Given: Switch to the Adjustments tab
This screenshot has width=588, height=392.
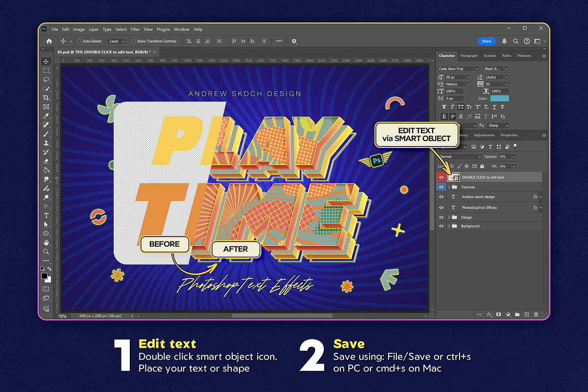Looking at the screenshot, I should pyautogui.click(x=484, y=135).
